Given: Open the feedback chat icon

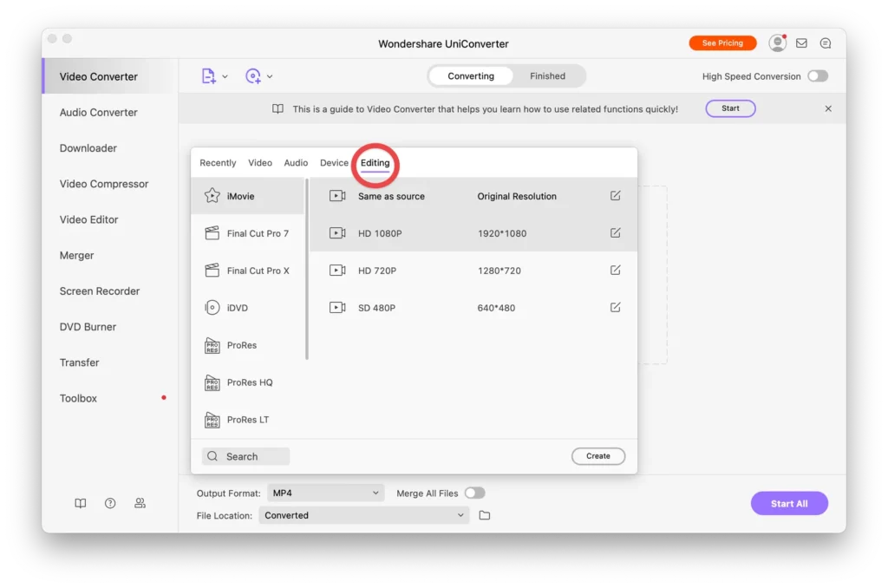Looking at the screenshot, I should (826, 43).
